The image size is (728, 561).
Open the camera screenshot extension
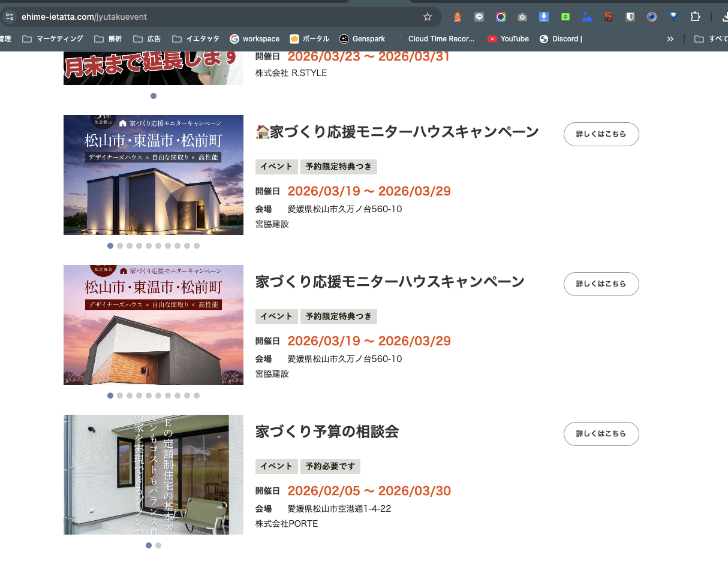[x=522, y=17]
